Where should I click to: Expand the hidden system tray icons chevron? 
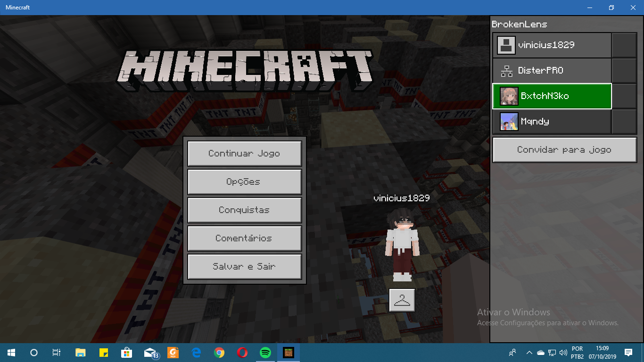tap(529, 353)
